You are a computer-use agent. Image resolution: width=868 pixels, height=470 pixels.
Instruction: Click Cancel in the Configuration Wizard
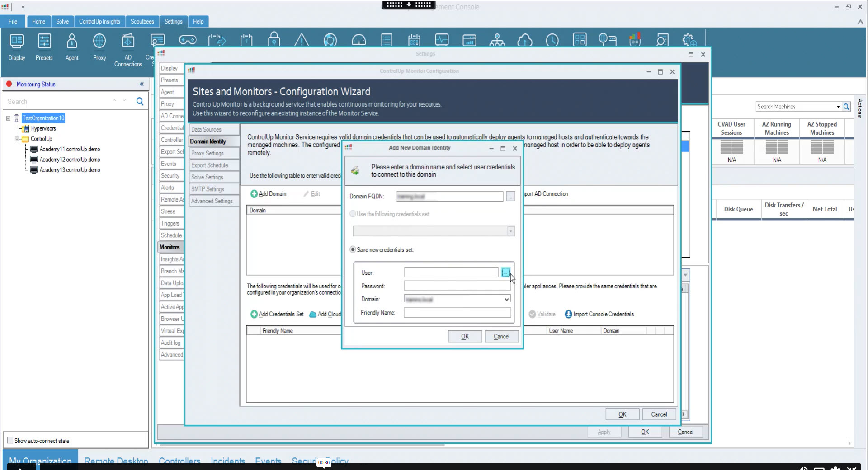pyautogui.click(x=659, y=414)
